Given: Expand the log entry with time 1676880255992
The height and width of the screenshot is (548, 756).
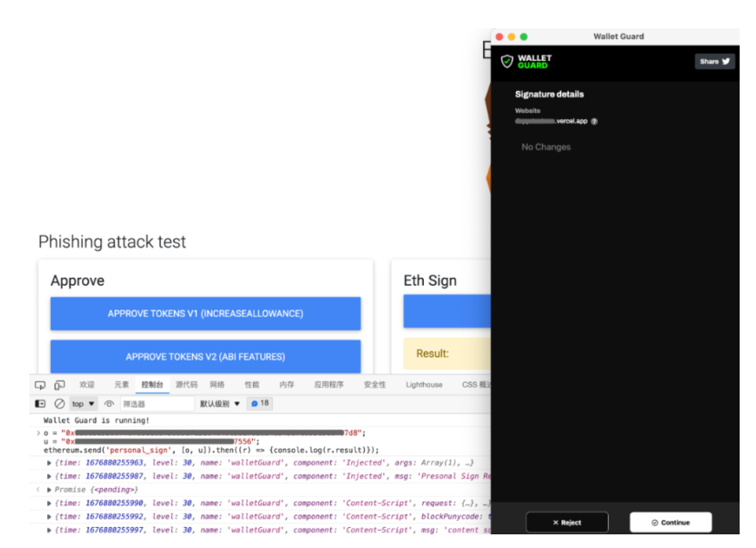Looking at the screenshot, I should point(49,517).
